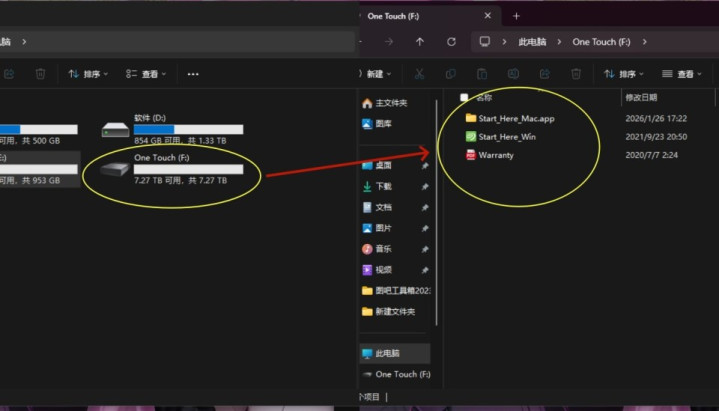Expand the 新建 new item dropdown

coord(378,74)
